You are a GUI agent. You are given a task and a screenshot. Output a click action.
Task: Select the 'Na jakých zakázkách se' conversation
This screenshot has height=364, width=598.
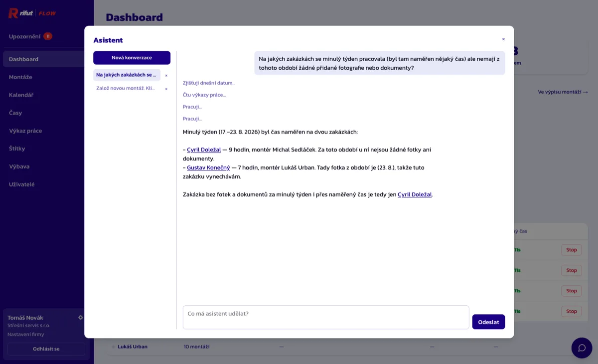point(127,75)
